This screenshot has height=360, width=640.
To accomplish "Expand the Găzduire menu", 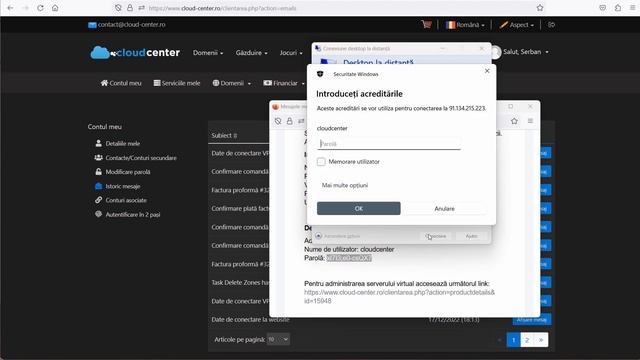I will tap(251, 53).
